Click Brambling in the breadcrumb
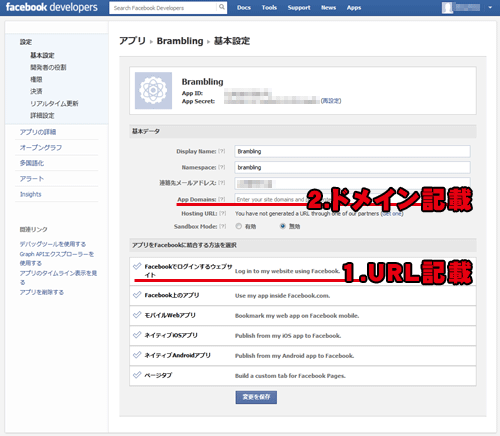500x436 pixels. 180,41
